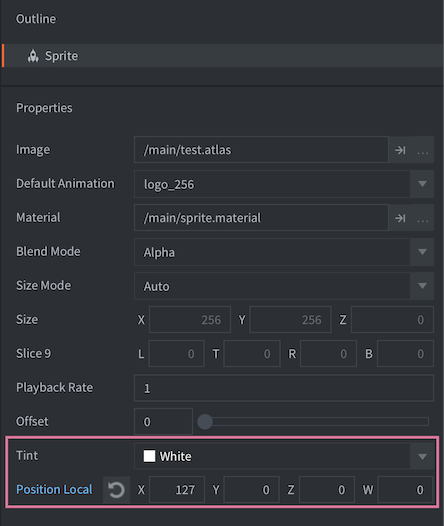Click the Slice 9 B field
Viewport: 444px width, 526px height.
click(405, 354)
